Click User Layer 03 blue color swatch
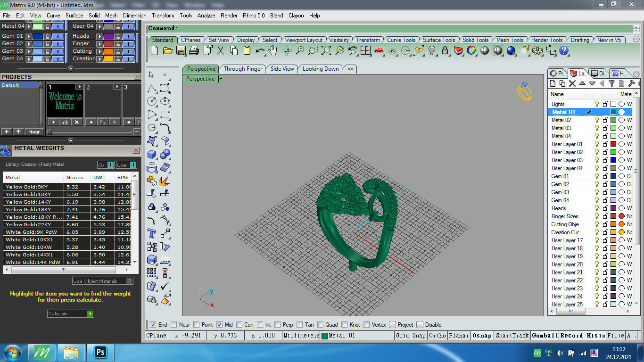Screen dimensions: 644x362 click(x=613, y=160)
